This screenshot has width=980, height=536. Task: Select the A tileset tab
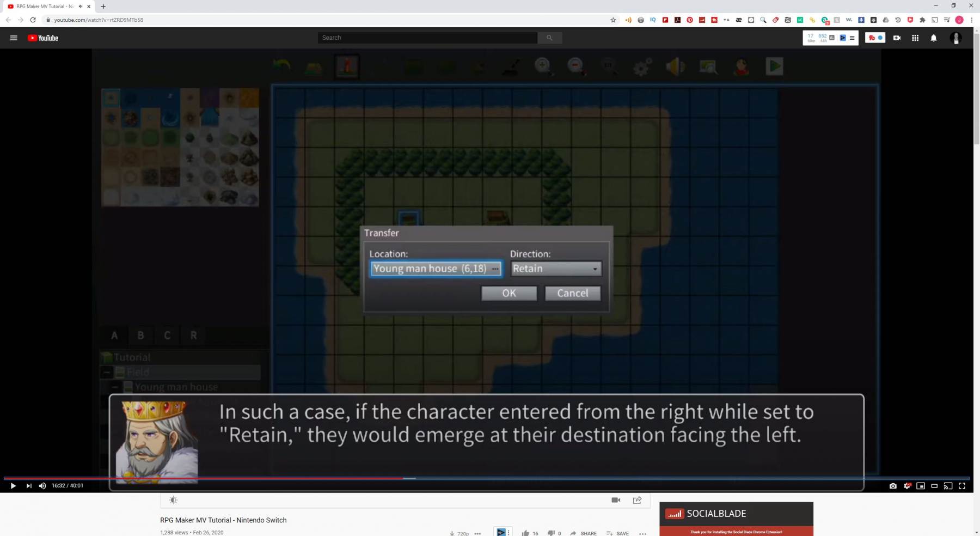point(114,336)
